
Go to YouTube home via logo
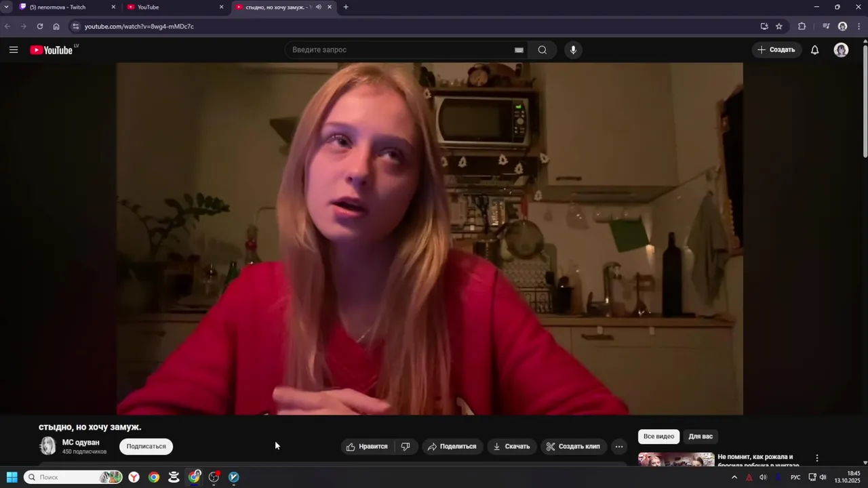tap(52, 49)
